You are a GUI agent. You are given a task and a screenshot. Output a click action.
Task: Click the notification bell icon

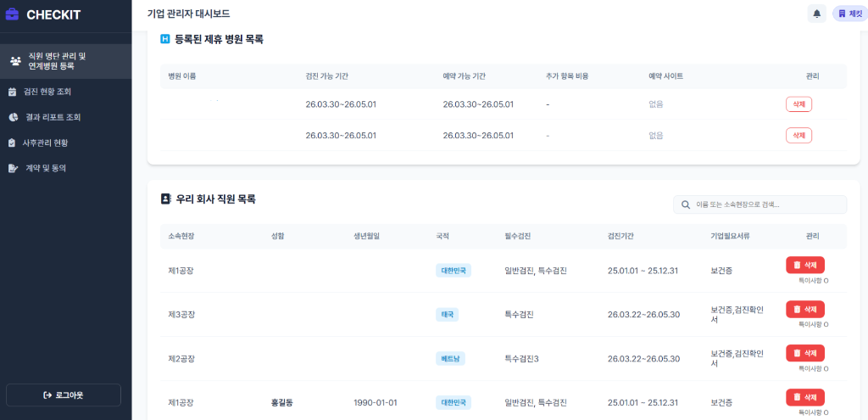[817, 14]
